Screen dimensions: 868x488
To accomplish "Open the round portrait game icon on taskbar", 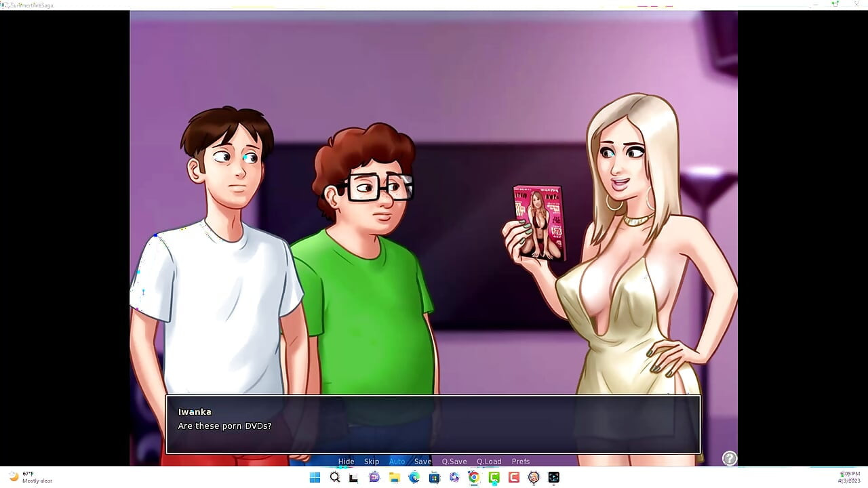I will [534, 478].
